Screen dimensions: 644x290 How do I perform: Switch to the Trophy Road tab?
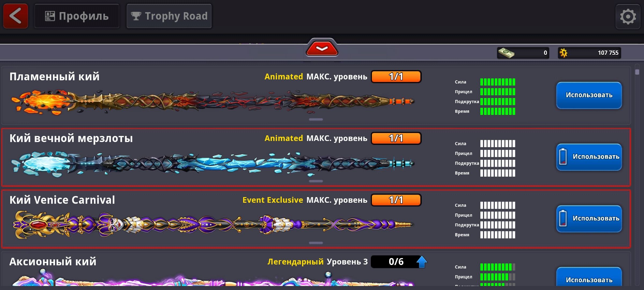169,16
